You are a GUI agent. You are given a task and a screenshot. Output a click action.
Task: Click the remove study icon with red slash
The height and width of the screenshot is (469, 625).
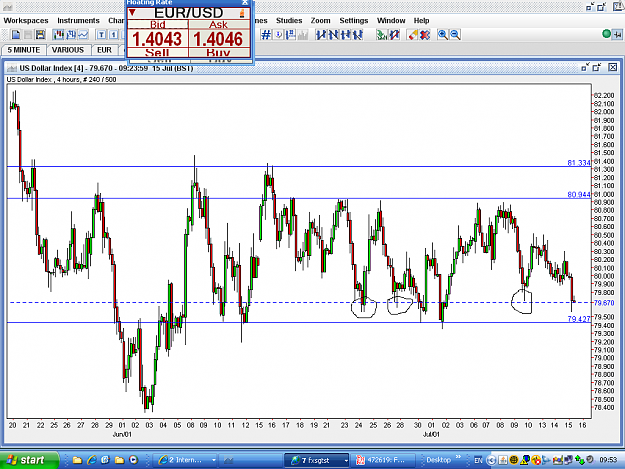tap(395, 35)
